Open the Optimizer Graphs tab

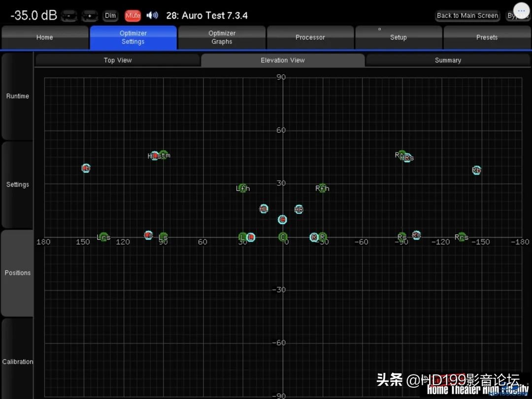point(222,37)
